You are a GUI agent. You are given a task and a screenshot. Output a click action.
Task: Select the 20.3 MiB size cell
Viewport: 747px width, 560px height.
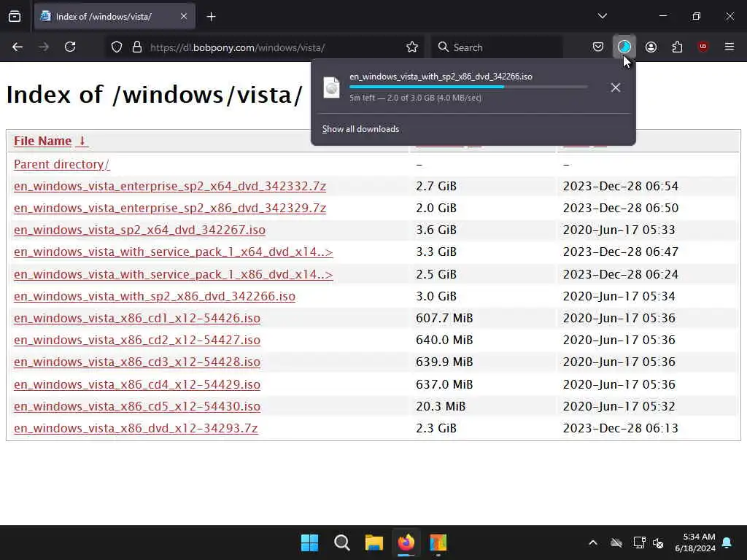441,406
